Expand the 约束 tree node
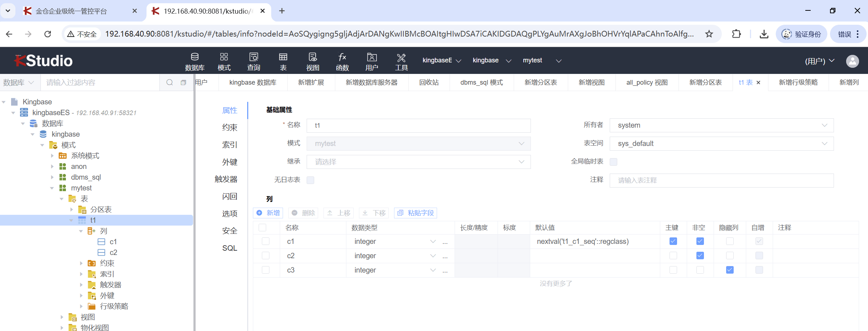Image resolution: width=868 pixels, height=331 pixels. (81, 263)
